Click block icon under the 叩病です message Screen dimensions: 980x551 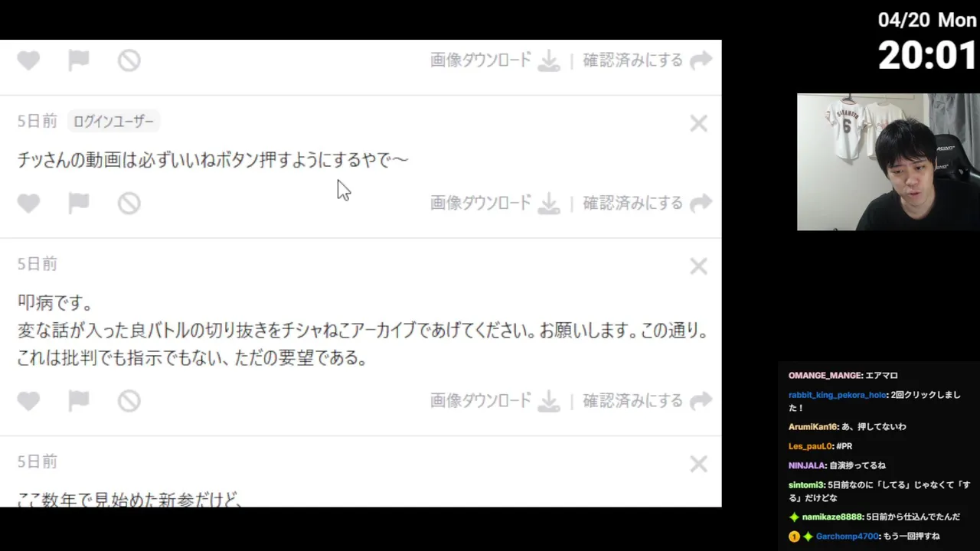tap(129, 400)
